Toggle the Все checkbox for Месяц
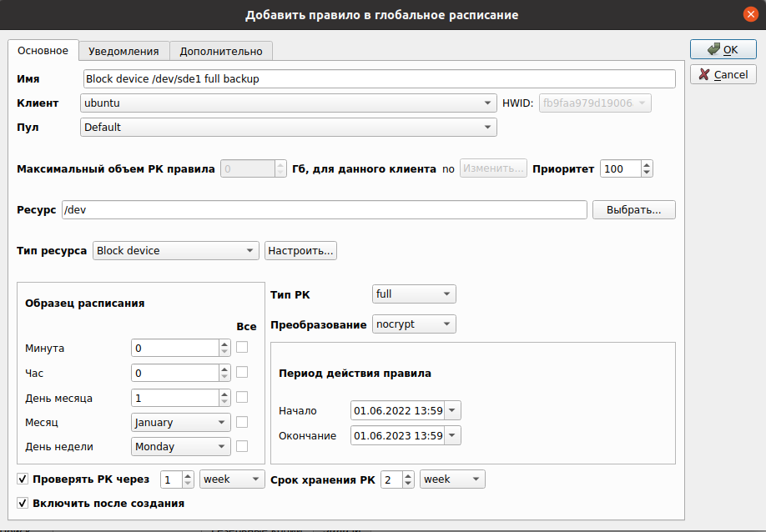 point(242,422)
